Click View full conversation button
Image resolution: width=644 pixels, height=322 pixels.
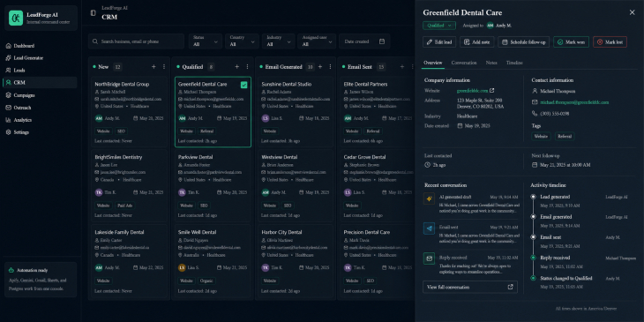tap(470, 287)
